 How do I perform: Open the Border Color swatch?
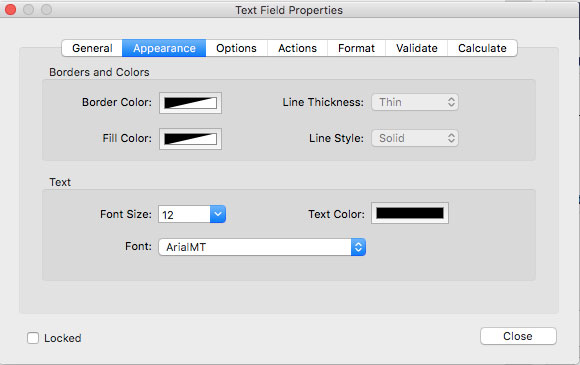(x=190, y=103)
